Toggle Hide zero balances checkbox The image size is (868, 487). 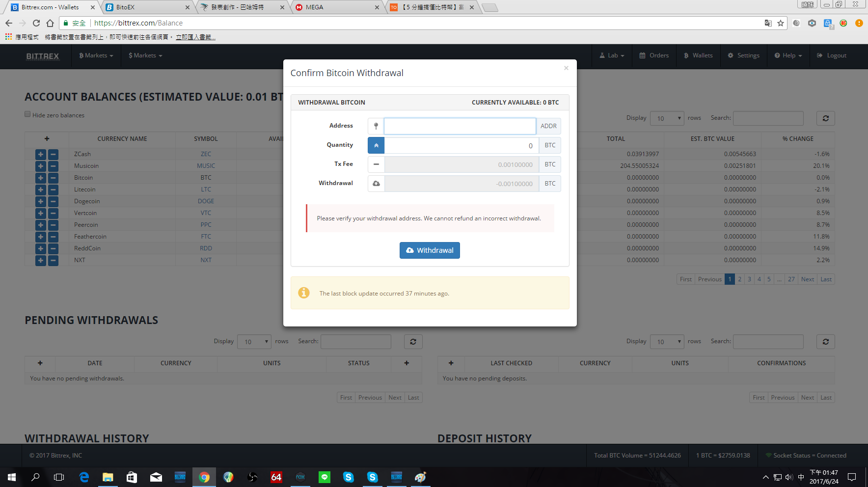pyautogui.click(x=28, y=114)
